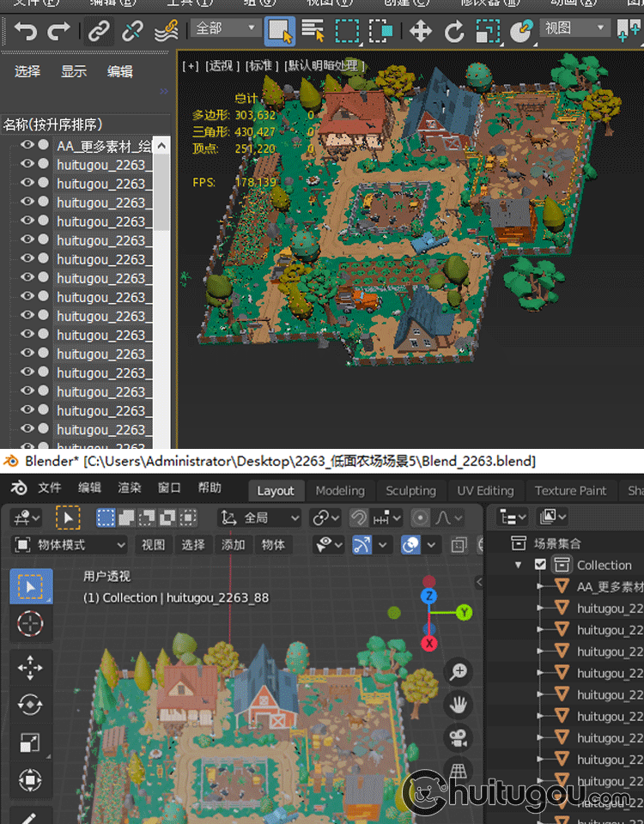This screenshot has height=824, width=644.
Task: Toggle X-ray mode in Blender viewport
Action: point(459,545)
